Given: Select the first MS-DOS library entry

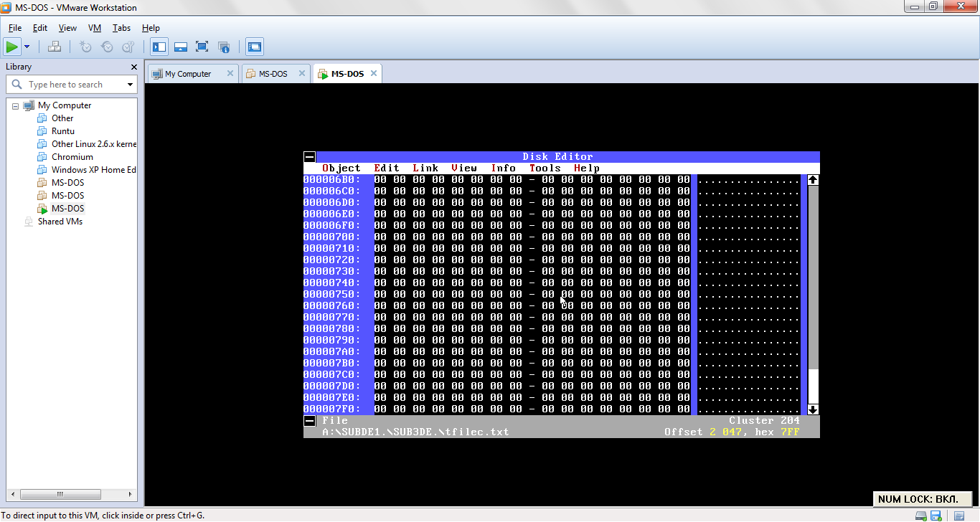Looking at the screenshot, I should click(x=67, y=183).
